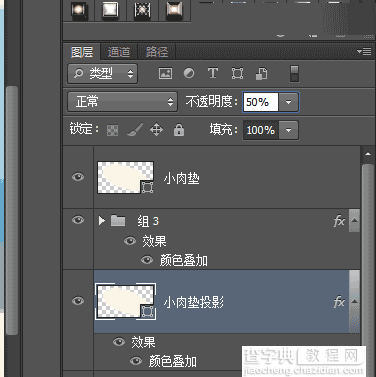376x377 pixels.
Task: Click the 不透明度 50% input field
Action: pyautogui.click(x=260, y=102)
